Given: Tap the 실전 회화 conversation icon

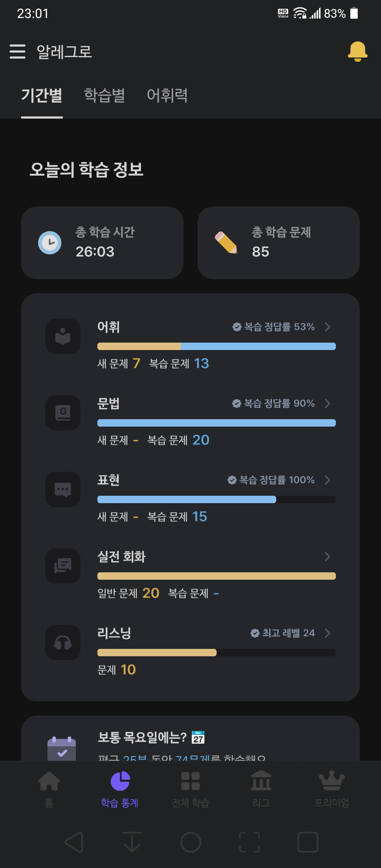Looking at the screenshot, I should (x=63, y=566).
